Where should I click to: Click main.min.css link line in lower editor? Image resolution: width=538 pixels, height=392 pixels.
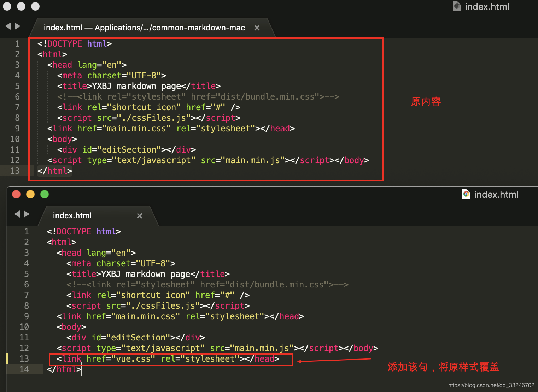click(x=180, y=316)
